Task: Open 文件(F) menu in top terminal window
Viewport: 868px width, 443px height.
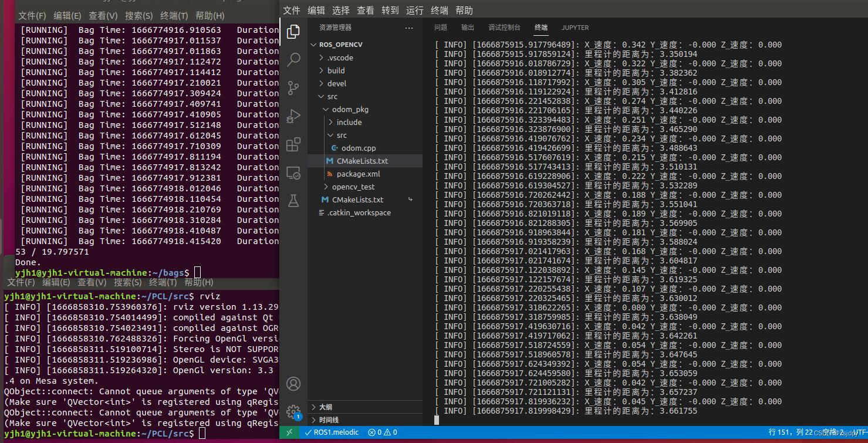Action: [32, 16]
